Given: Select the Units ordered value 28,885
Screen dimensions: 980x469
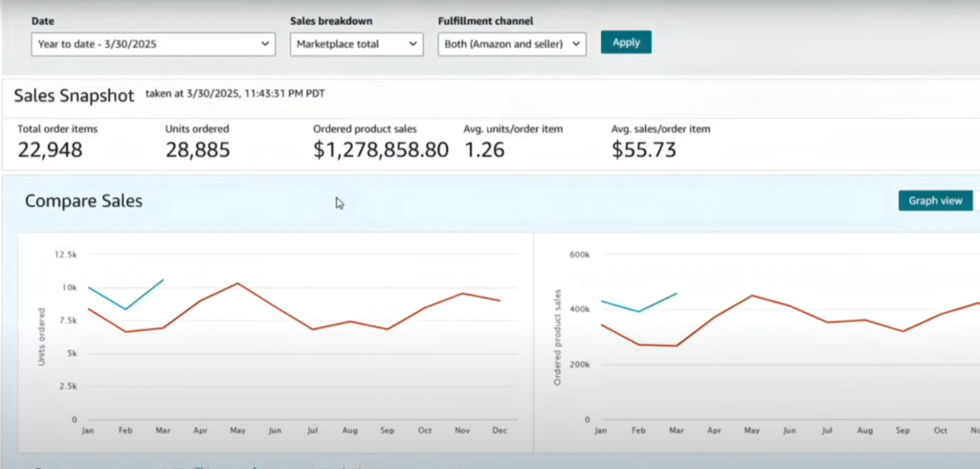Looking at the screenshot, I should click(197, 150).
